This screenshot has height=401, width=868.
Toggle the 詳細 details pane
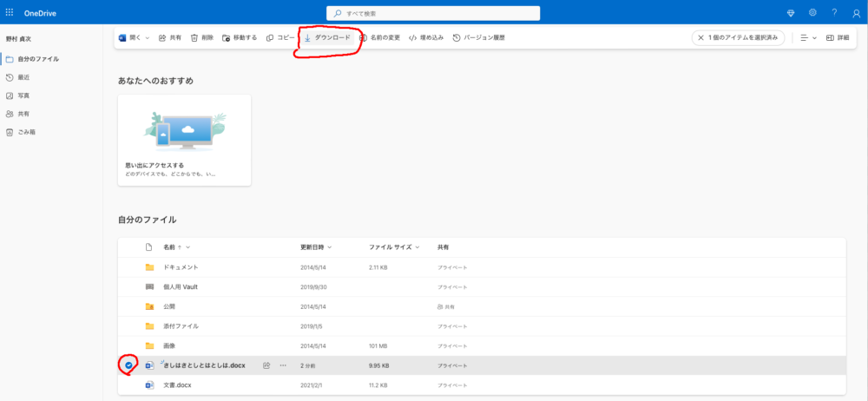(837, 38)
